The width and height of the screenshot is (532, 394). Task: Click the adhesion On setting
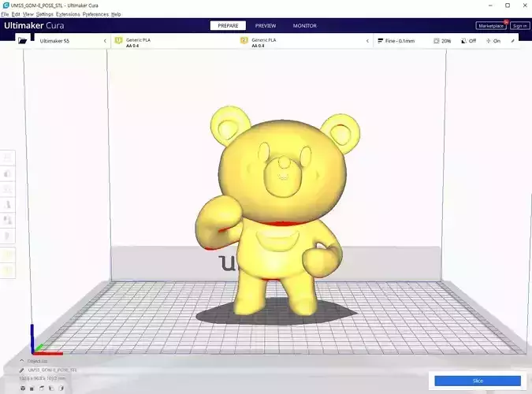(493, 41)
